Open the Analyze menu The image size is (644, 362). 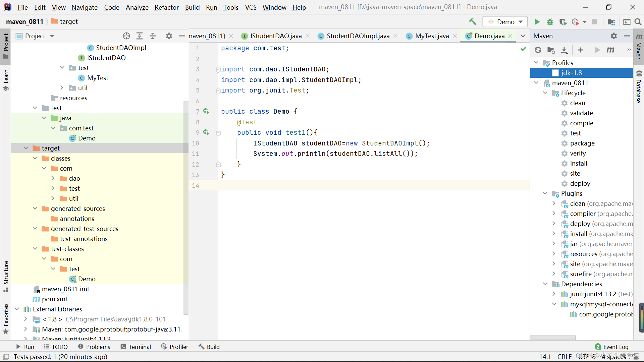point(137,7)
